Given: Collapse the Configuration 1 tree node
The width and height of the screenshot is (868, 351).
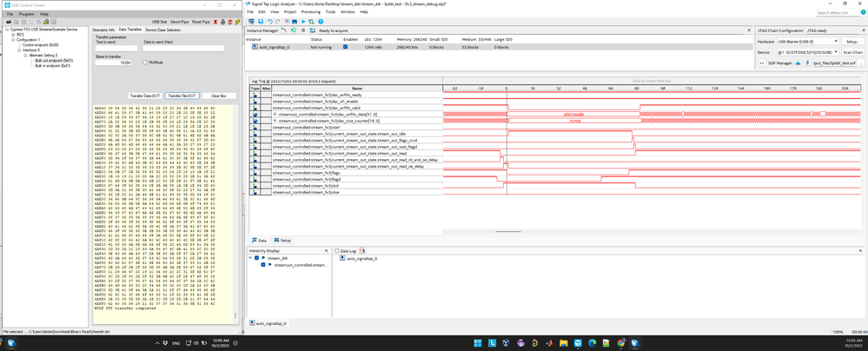Looking at the screenshot, I should point(13,40).
